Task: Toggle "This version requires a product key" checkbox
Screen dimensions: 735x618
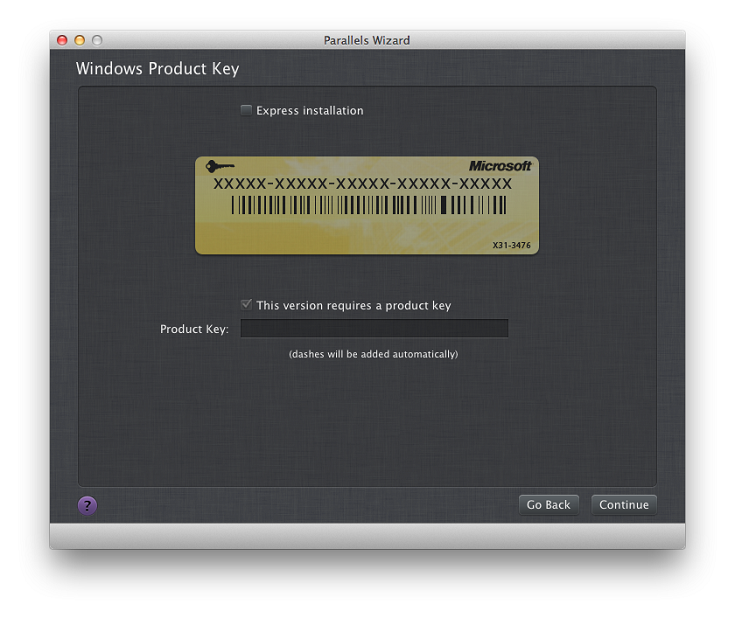Action: 246,305
